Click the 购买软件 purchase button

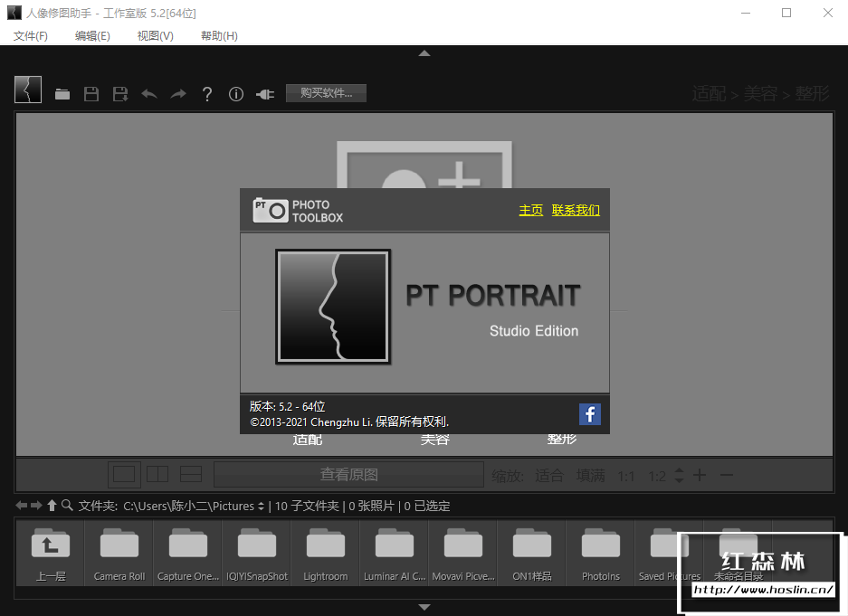pos(326,93)
